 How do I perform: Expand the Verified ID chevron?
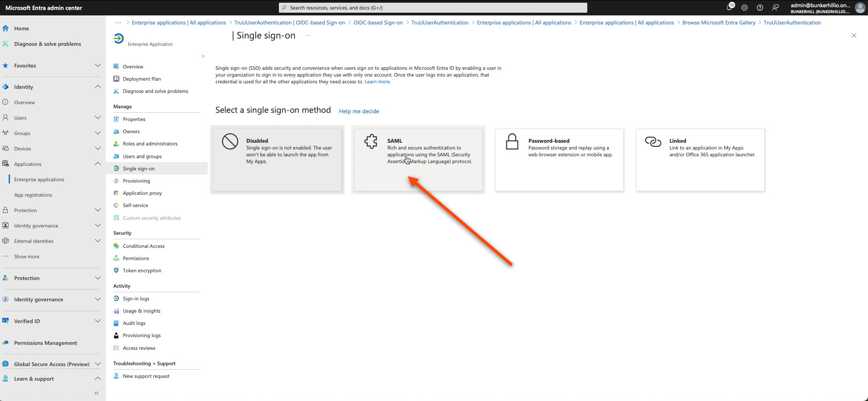coord(98,321)
